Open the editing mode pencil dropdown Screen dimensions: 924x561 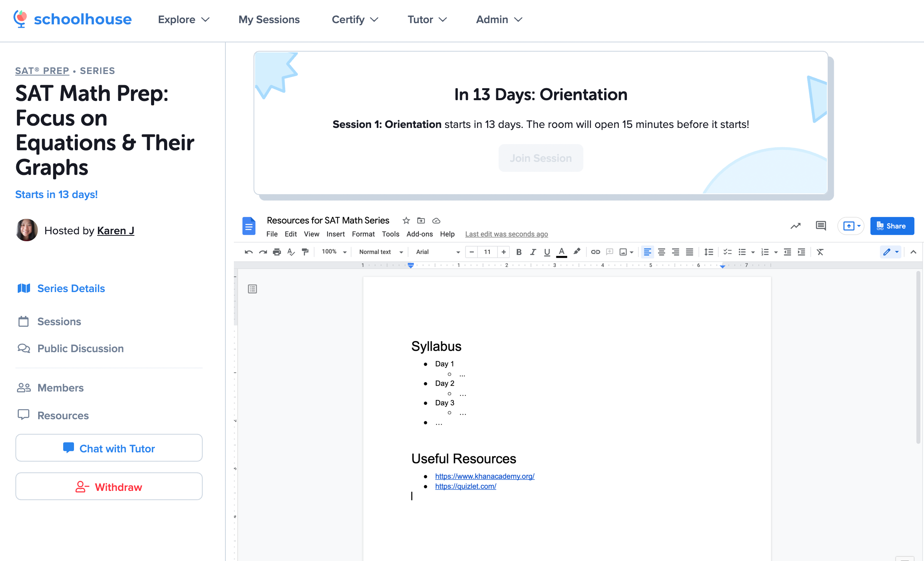891,252
